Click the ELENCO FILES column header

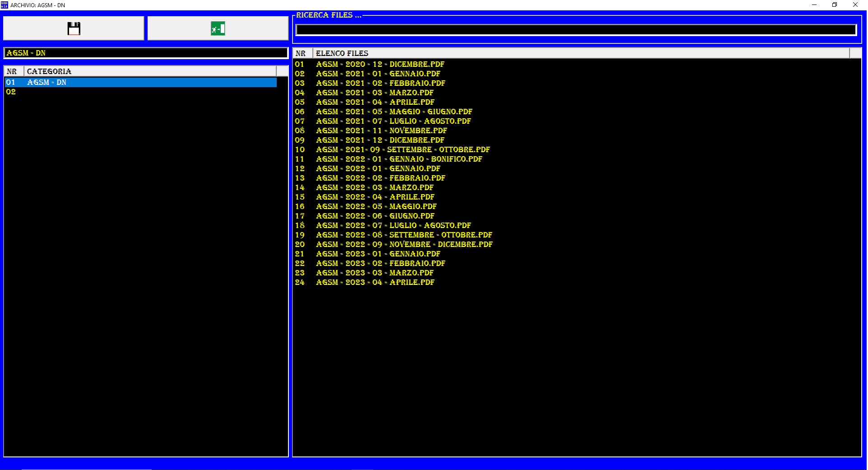coord(581,53)
